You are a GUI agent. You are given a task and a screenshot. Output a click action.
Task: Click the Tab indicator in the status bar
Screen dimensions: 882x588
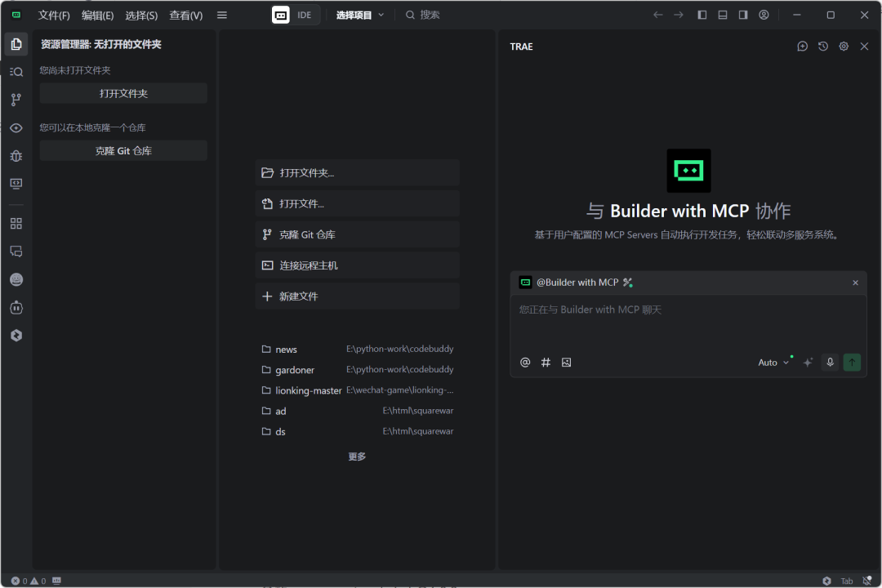(x=847, y=581)
